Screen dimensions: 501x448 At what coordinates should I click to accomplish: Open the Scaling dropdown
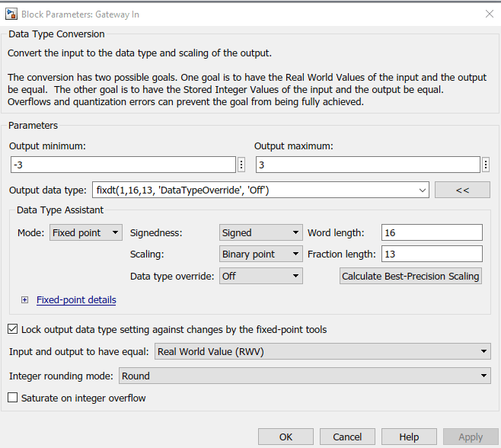260,254
